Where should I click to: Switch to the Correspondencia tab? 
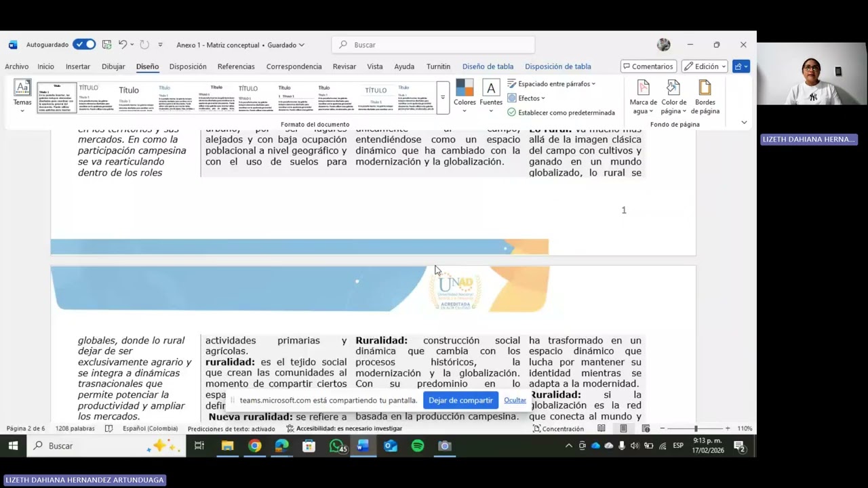pos(294,66)
